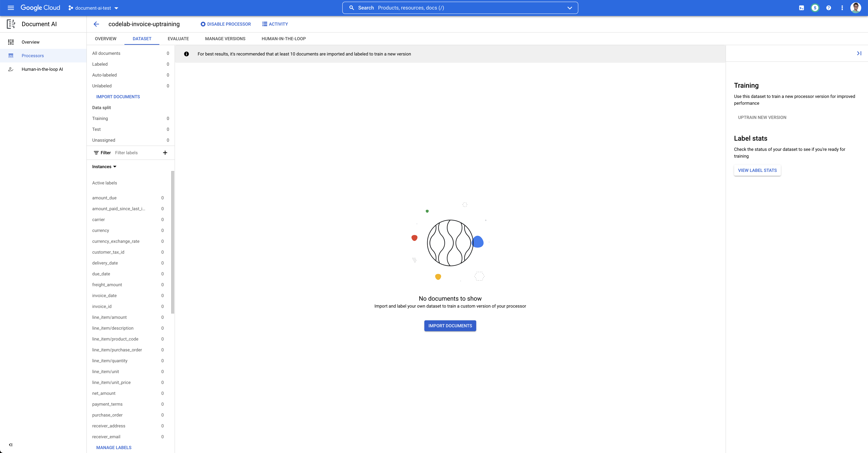Image resolution: width=868 pixels, height=453 pixels.
Task: Click DISABLE PROCESSOR
Action: point(225,24)
